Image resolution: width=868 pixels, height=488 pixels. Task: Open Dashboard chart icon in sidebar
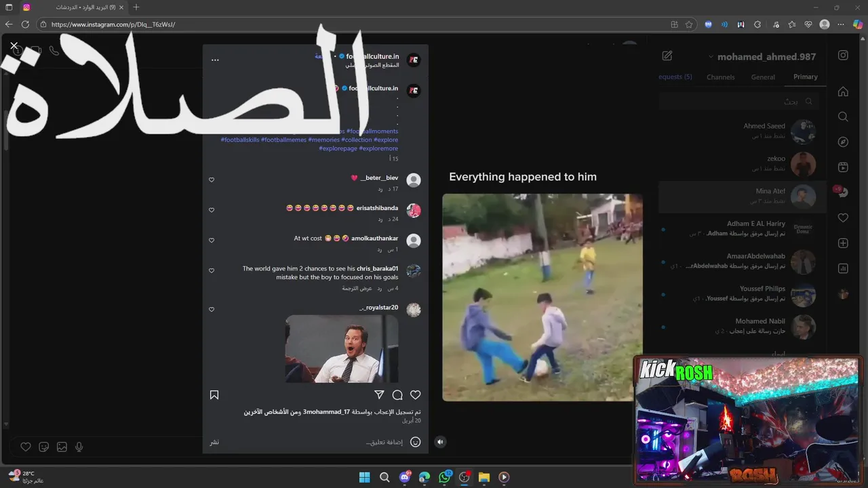(x=843, y=268)
